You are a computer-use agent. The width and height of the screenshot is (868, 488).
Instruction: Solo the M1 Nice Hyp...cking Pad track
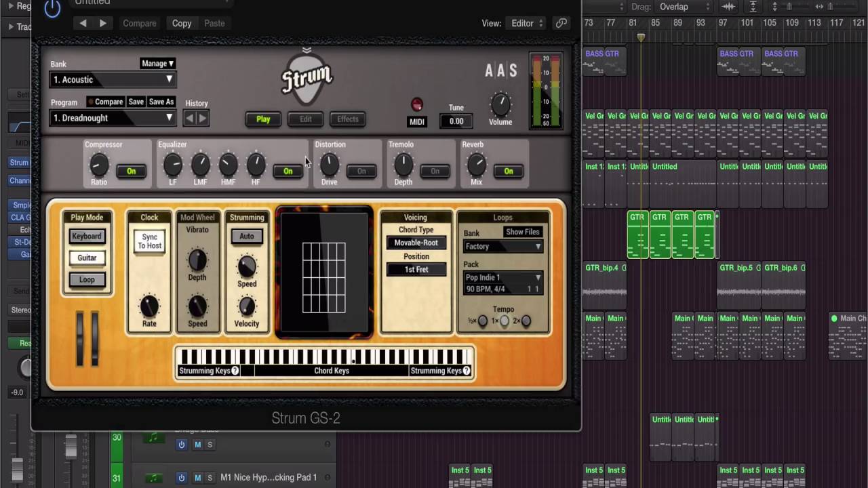tap(210, 478)
